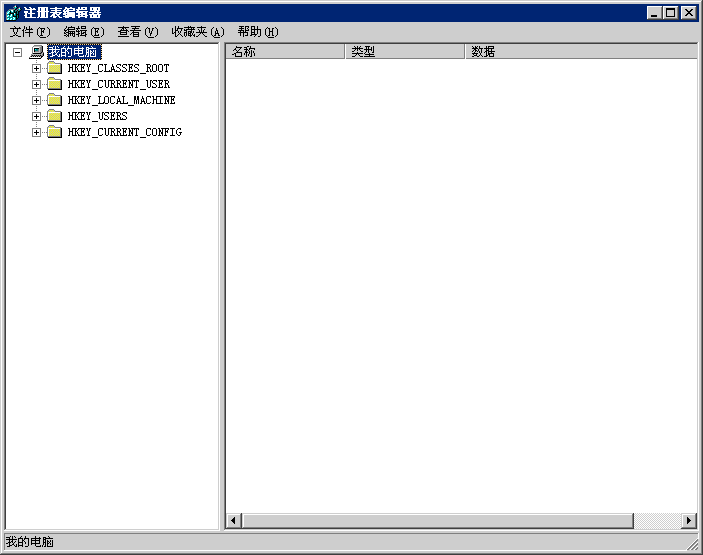This screenshot has width=703, height=555.
Task: Collapse the 我的电脑 root node
Action: (x=17, y=52)
